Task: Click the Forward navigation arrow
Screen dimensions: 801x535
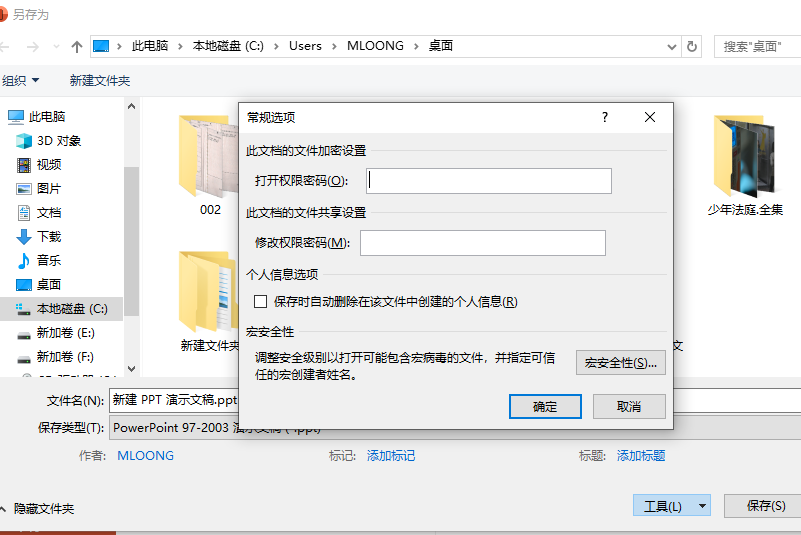Action: click(33, 47)
